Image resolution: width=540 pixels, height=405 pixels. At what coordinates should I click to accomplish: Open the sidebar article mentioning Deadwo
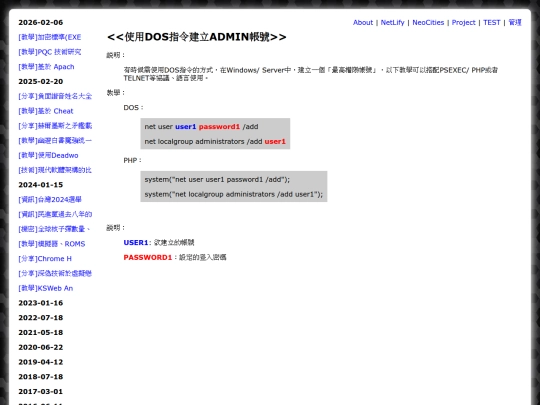coord(48,155)
